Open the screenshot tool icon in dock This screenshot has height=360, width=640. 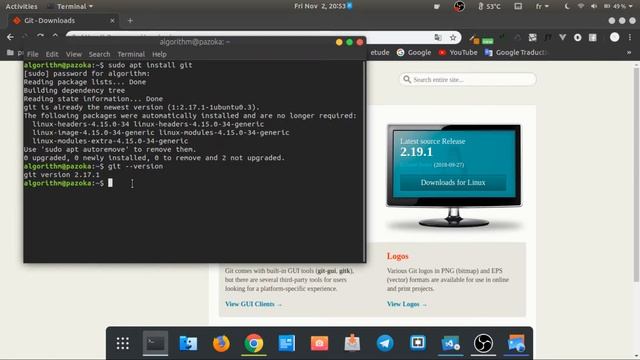tap(418, 343)
